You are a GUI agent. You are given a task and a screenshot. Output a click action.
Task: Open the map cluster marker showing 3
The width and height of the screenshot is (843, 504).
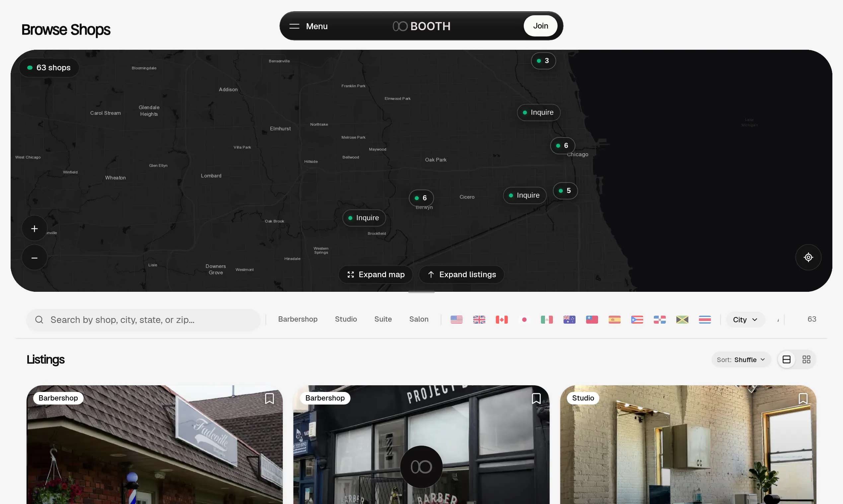pos(543,61)
